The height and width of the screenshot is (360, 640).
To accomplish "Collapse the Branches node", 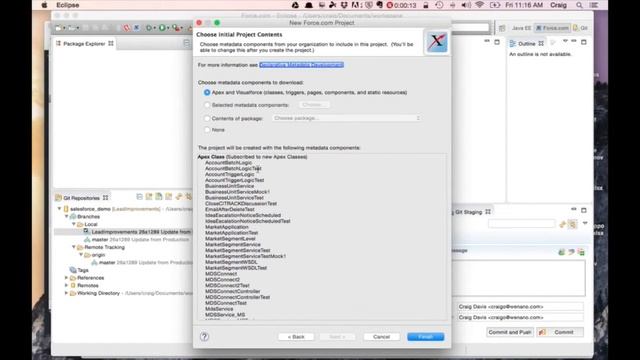I will click(x=67, y=217).
